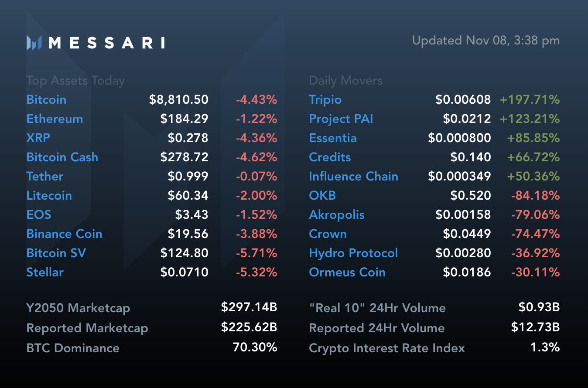Click the Influence Chain link
This screenshot has width=588, height=388.
coord(353,176)
